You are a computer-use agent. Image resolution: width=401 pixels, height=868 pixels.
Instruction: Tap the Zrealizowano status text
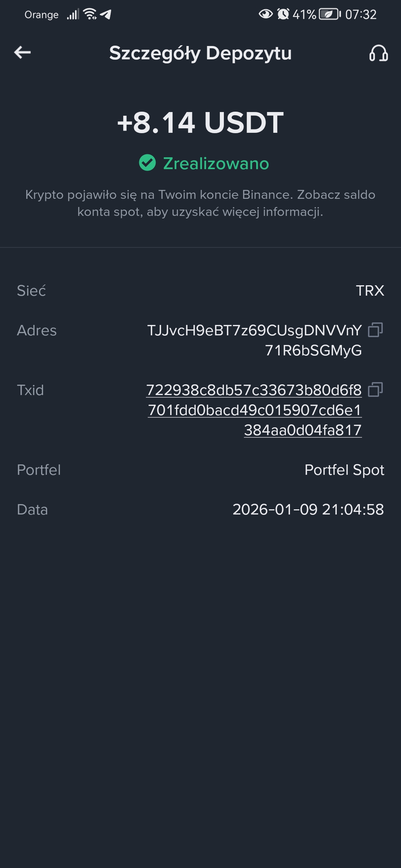click(x=216, y=164)
